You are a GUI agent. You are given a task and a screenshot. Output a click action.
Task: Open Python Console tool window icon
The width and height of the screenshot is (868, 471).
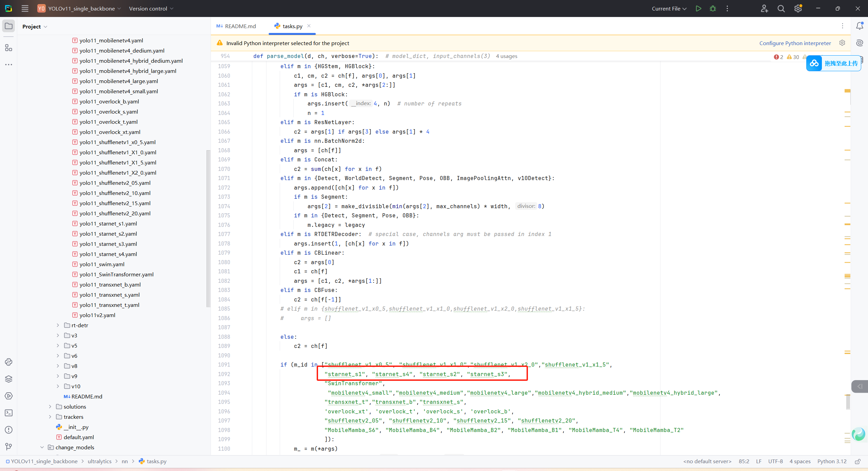tap(9, 362)
